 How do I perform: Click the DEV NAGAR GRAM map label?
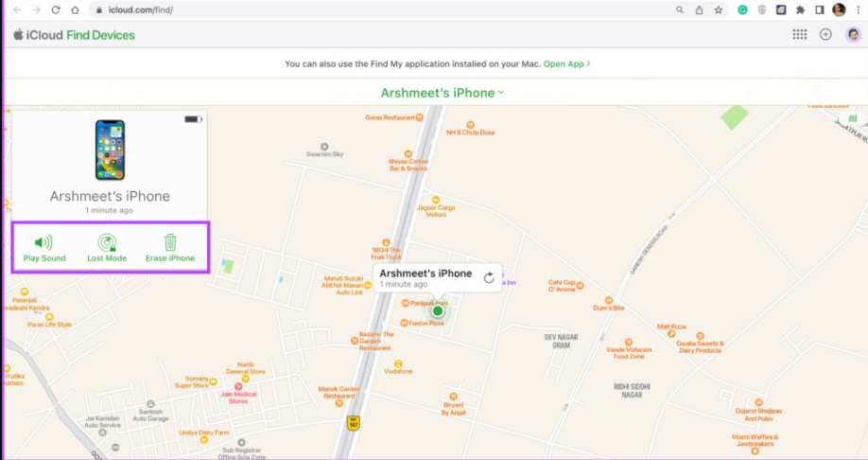561,341
